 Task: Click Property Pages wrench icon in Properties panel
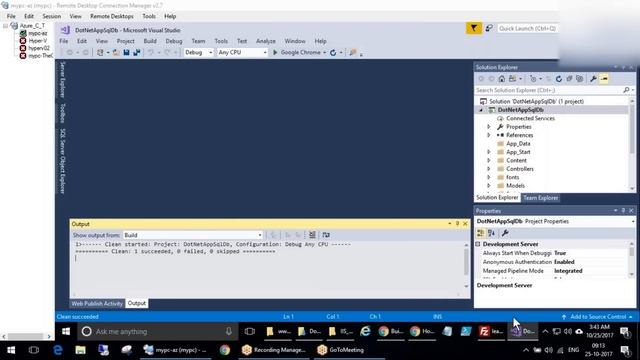tap(505, 233)
